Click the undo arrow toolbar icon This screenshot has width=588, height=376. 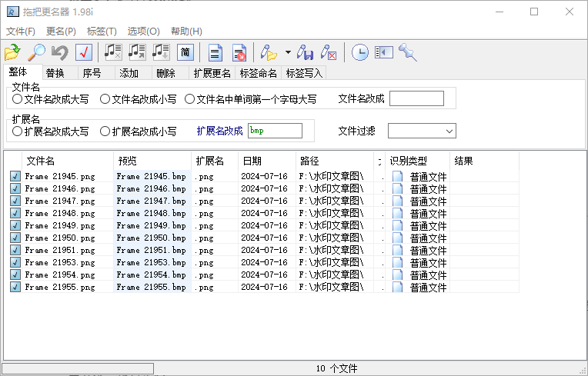pos(59,52)
